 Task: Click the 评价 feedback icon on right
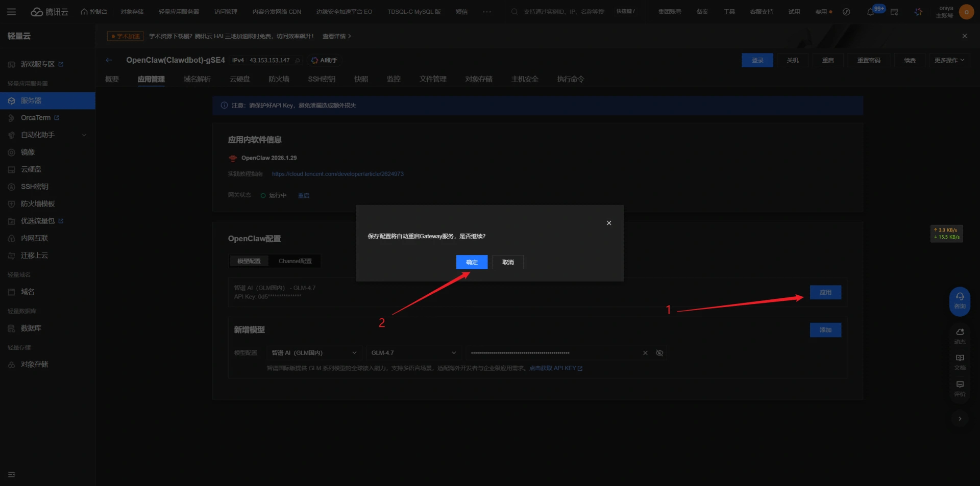pyautogui.click(x=960, y=388)
